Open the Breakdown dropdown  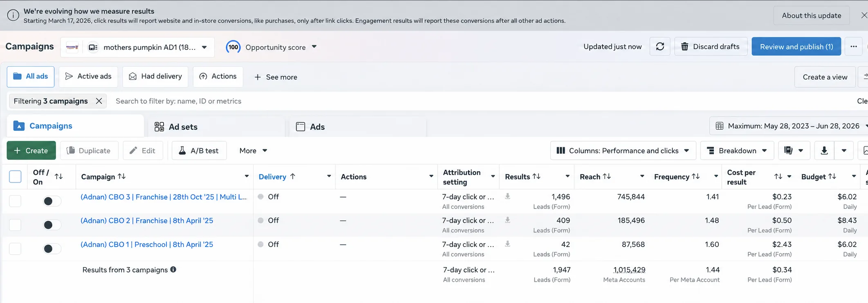click(737, 150)
